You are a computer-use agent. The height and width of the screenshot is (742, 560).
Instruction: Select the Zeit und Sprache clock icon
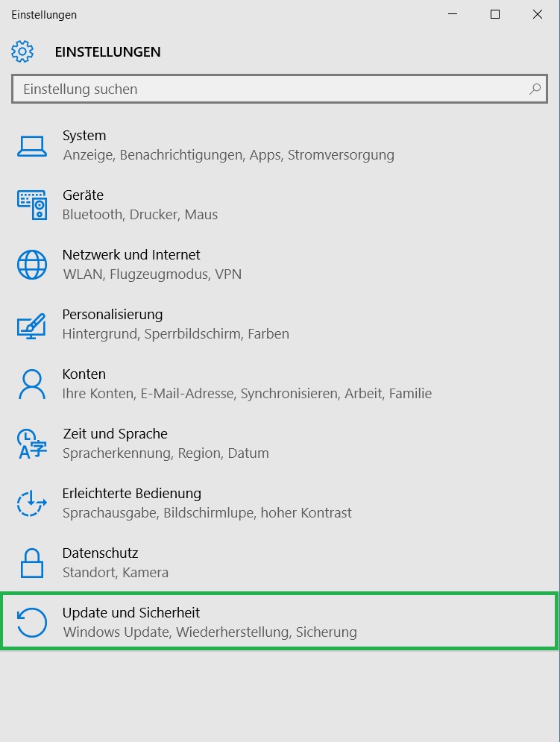[x=32, y=444]
